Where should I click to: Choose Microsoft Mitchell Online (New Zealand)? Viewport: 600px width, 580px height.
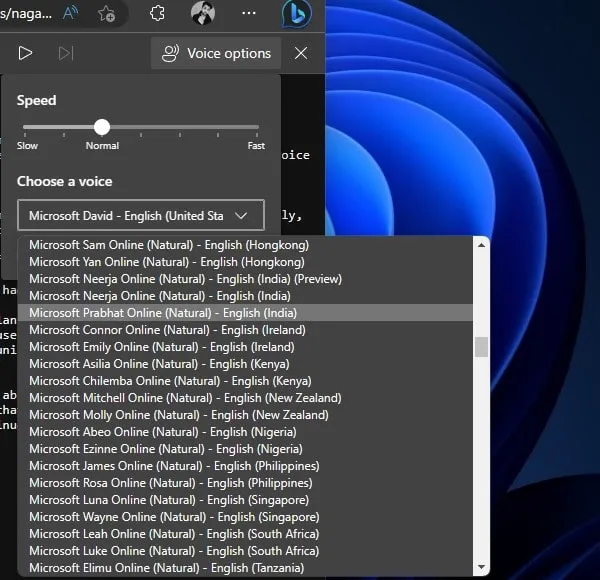pyautogui.click(x=245, y=398)
